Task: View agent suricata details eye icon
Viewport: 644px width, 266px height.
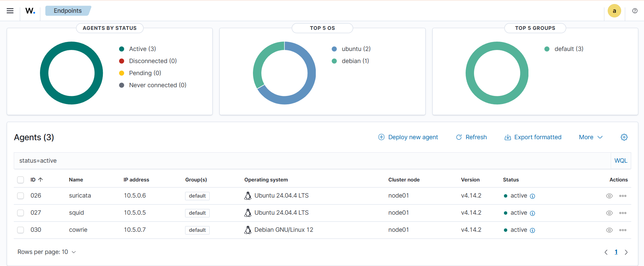Action: click(x=609, y=196)
